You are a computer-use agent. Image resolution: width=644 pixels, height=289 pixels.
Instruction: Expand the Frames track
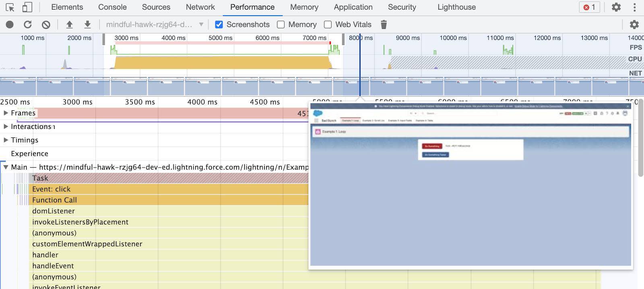(x=6, y=113)
